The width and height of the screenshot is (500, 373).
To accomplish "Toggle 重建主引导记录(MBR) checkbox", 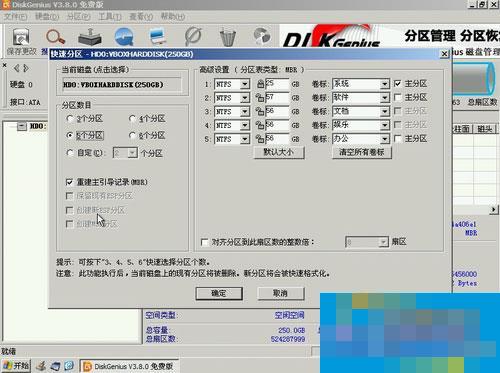I will 69,182.
